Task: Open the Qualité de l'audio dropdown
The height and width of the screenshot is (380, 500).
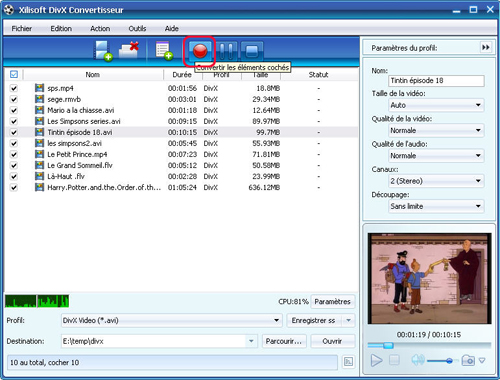Action: pyautogui.click(x=436, y=156)
